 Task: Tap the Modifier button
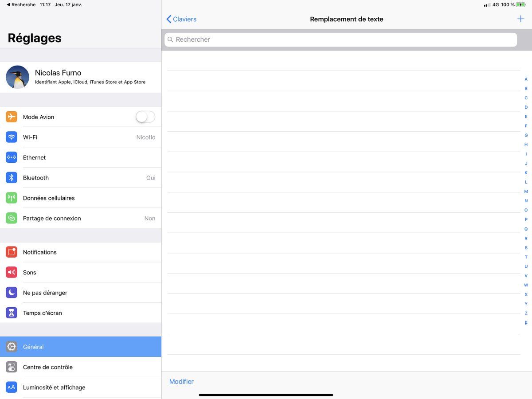click(x=181, y=381)
